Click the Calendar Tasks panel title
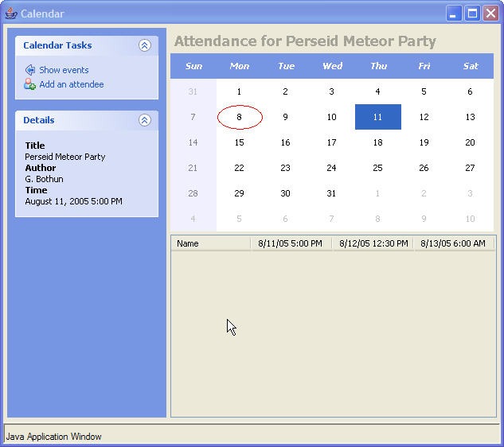 pyautogui.click(x=57, y=45)
